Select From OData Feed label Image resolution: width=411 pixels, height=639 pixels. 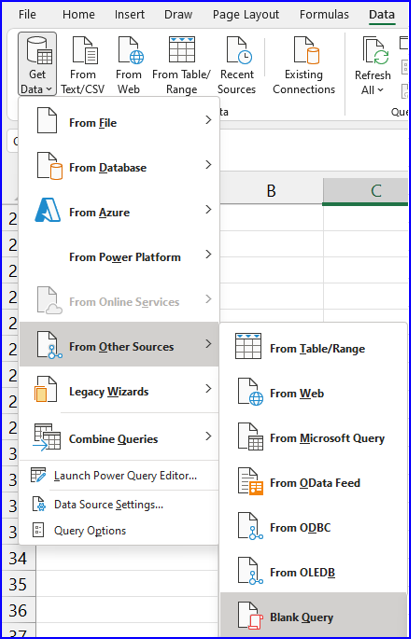[315, 483]
